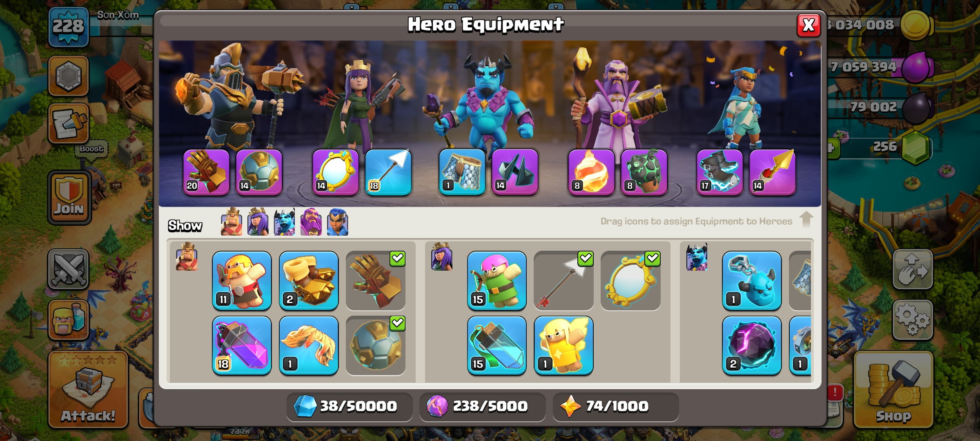This screenshot has width=980, height=441.
Task: Tap the checked Giant Arrow equipment tile
Action: tap(563, 281)
